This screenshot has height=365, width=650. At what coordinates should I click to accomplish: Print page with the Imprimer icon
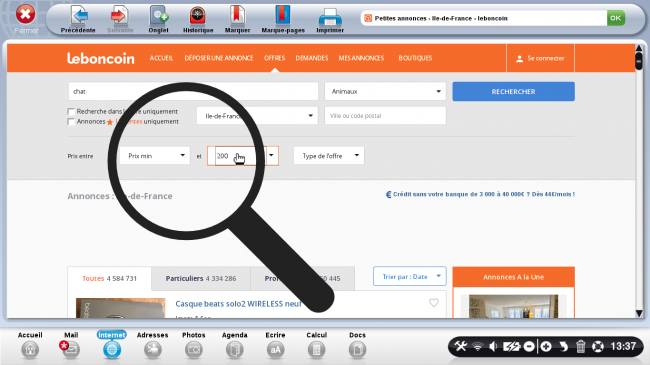click(330, 17)
